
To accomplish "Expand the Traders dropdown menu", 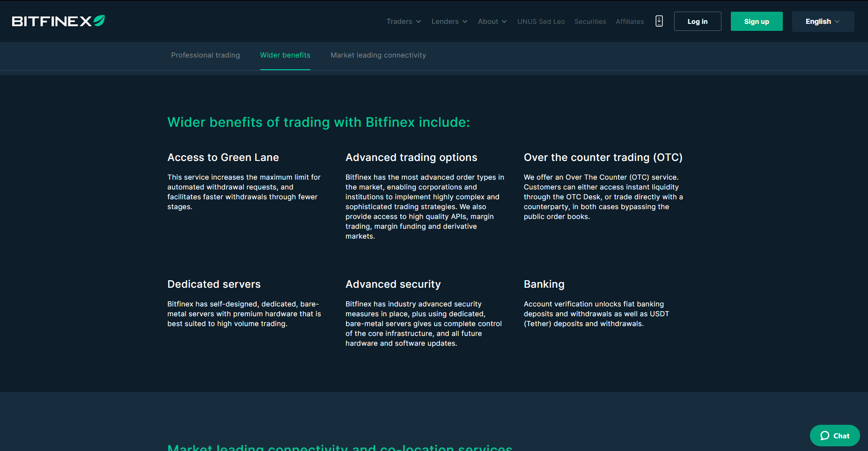I will [404, 22].
